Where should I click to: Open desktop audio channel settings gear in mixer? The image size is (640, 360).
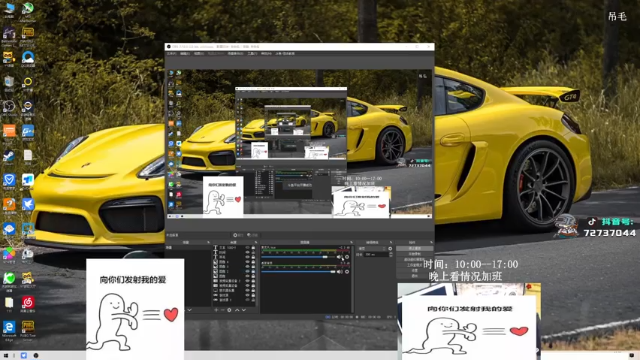pyautogui.click(x=347, y=272)
